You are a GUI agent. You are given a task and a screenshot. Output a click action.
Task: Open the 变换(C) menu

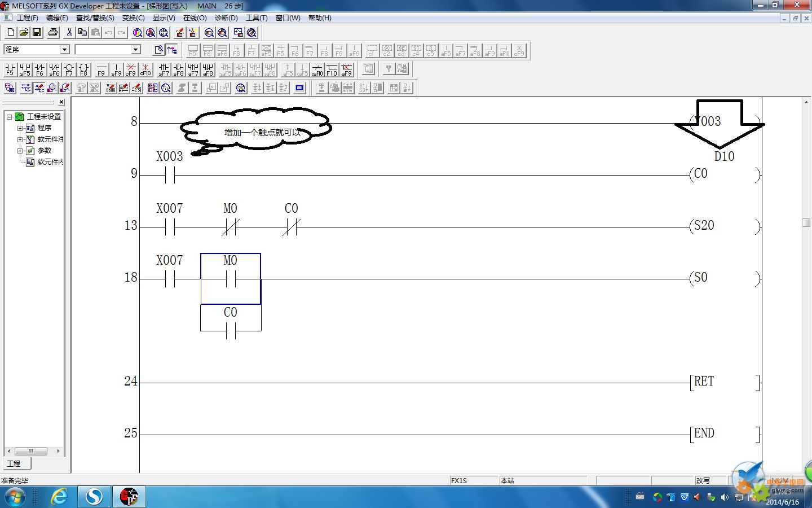[x=134, y=18]
